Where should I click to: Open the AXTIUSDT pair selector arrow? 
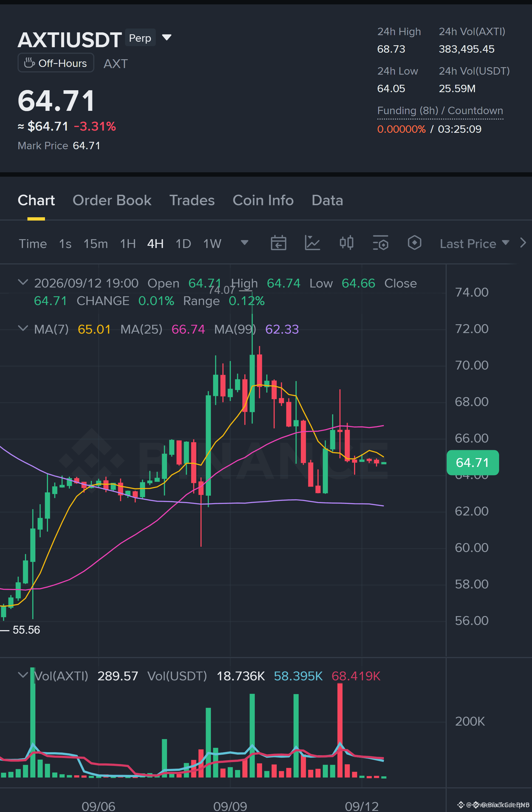[167, 37]
